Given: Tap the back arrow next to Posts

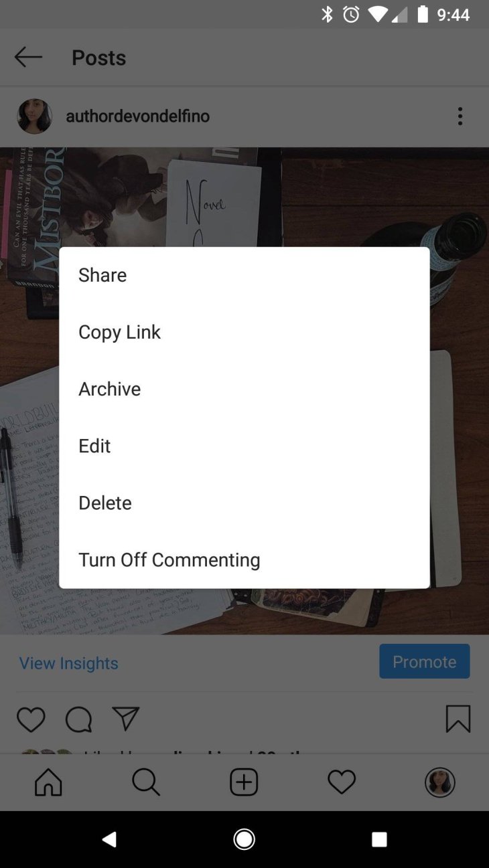Looking at the screenshot, I should (28, 58).
